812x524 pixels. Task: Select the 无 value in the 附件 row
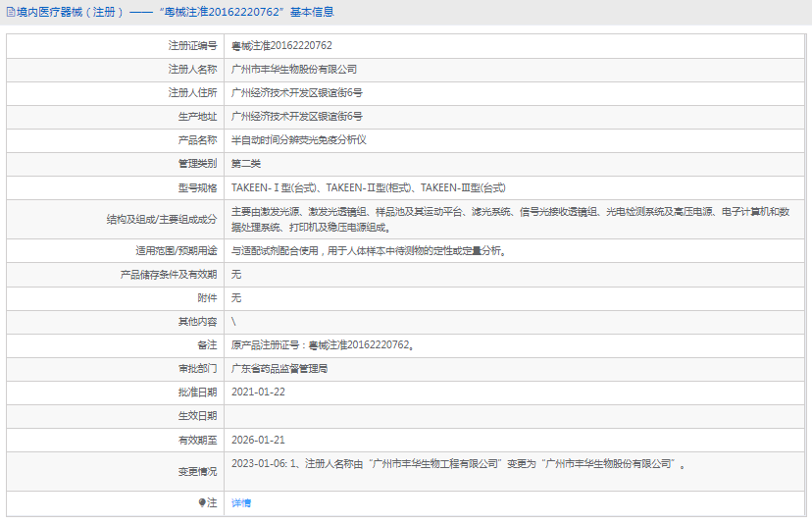pos(236,298)
